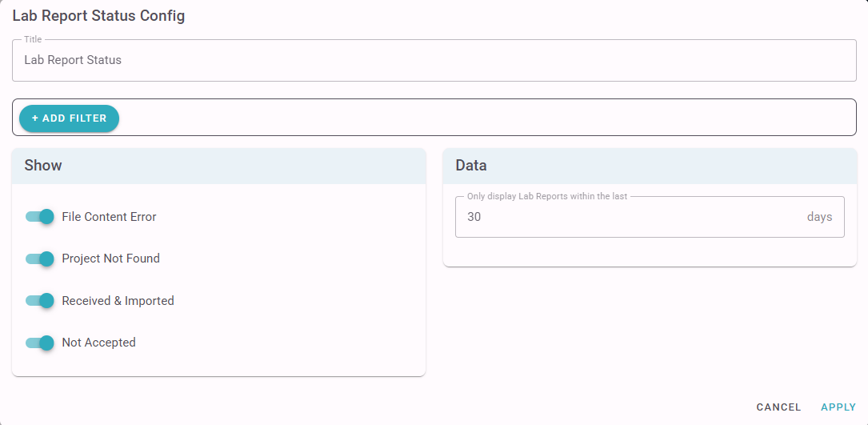868x425 pixels.
Task: Focus the days number field showing 30
Action: click(624, 217)
